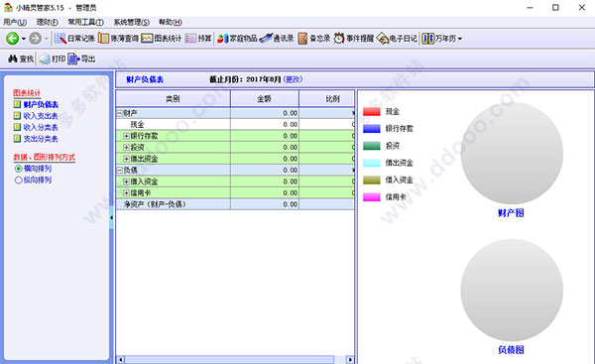Click the red 现金 legend swatch
Viewport: 595px width, 364px height.
pos(372,112)
